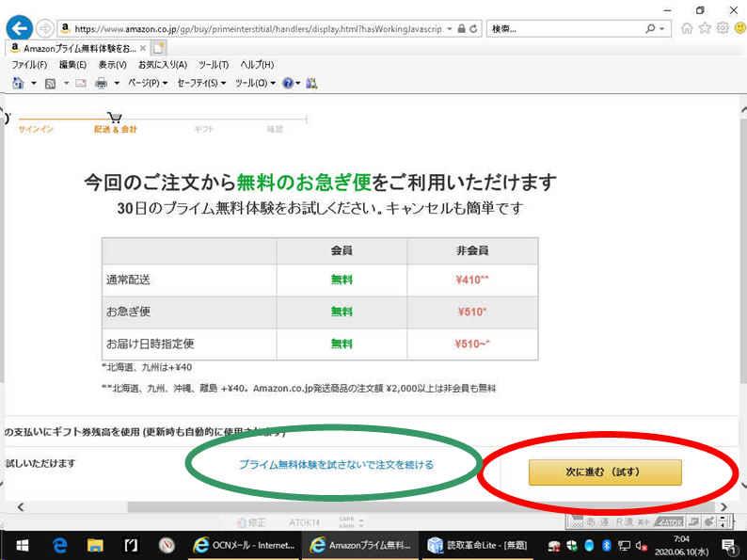The image size is (747, 560).
Task: Click the muted volume tray icon
Action: tap(641, 545)
